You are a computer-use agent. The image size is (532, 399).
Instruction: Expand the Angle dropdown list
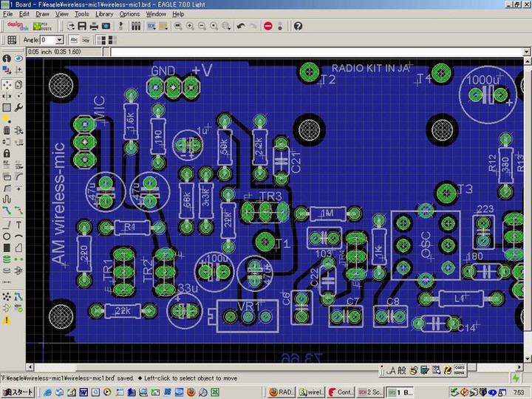[x=61, y=40]
